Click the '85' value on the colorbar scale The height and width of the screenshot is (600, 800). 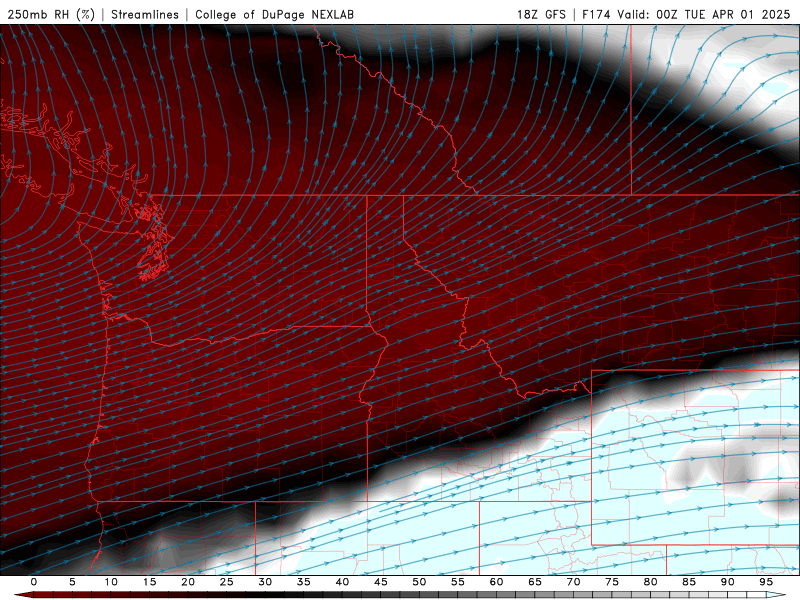click(689, 582)
